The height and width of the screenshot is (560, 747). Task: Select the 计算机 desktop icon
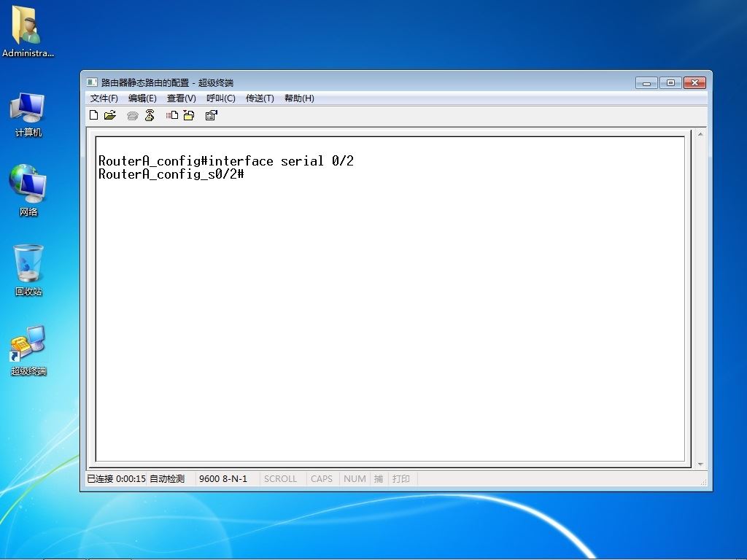(28, 116)
